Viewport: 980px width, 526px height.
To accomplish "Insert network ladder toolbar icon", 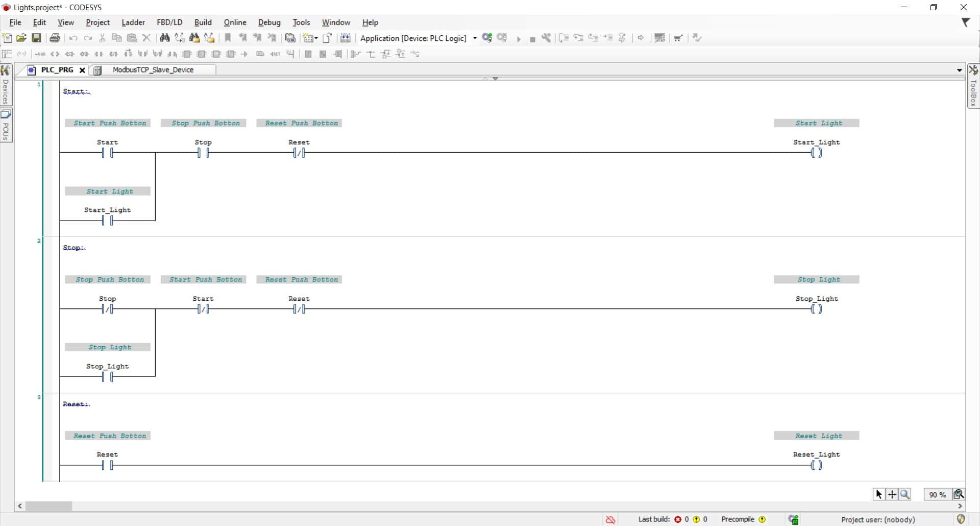I will click(x=7, y=54).
